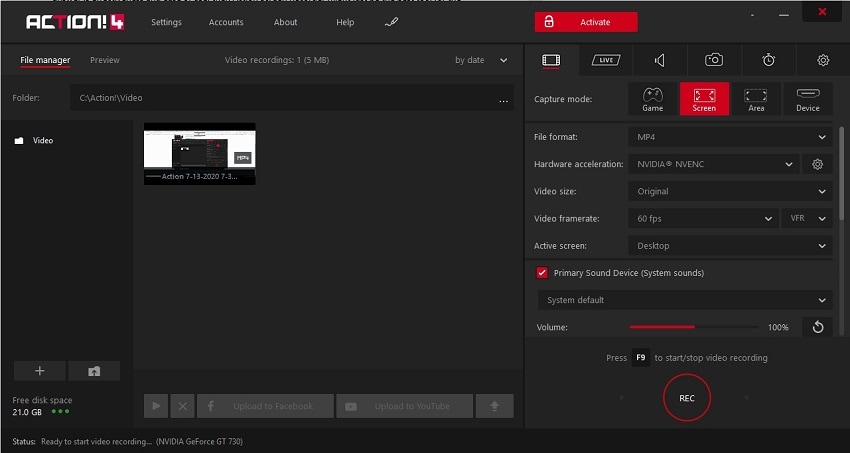Toggle Primary Sound Device checkbox
The image size is (850, 453).
point(542,273)
